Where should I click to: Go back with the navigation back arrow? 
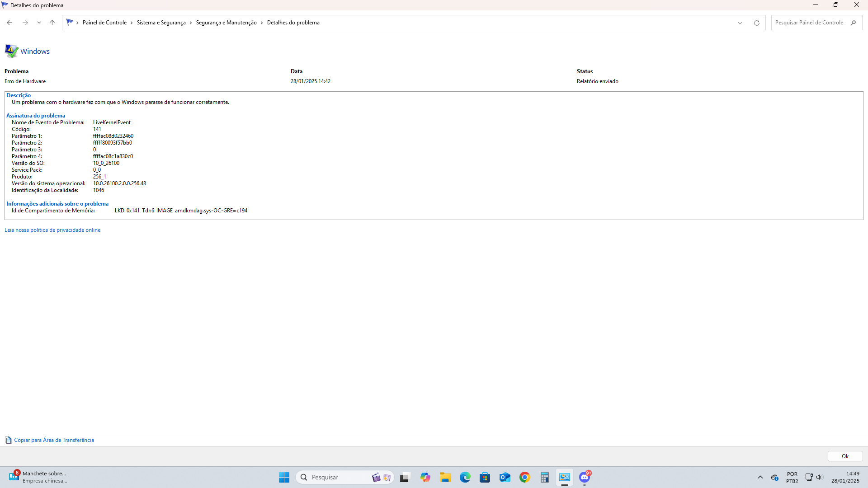coord(9,23)
